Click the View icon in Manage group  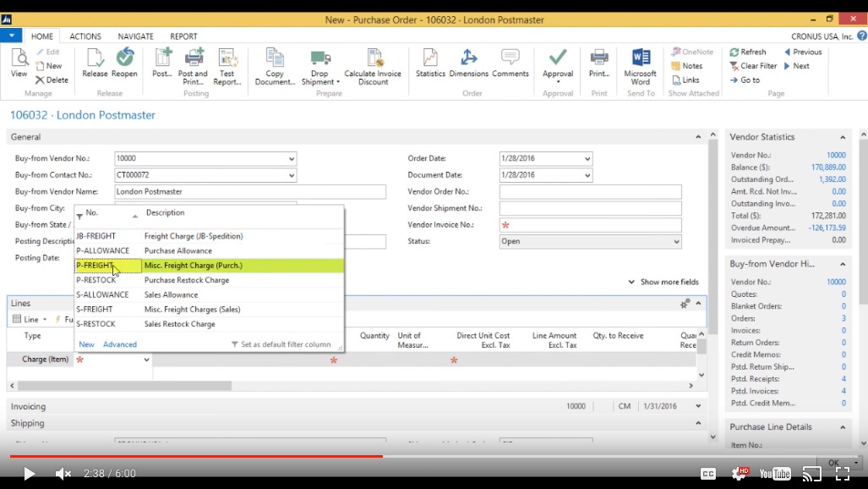pos(19,63)
